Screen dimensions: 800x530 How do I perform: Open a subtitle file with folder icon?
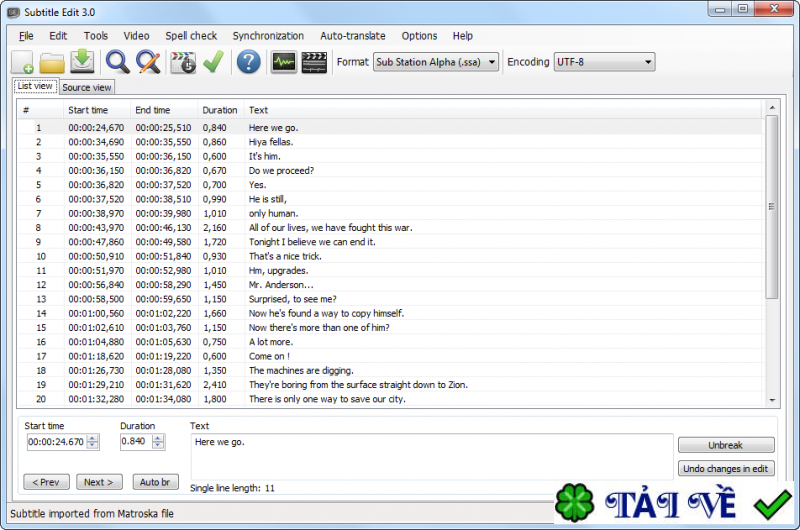(52, 63)
